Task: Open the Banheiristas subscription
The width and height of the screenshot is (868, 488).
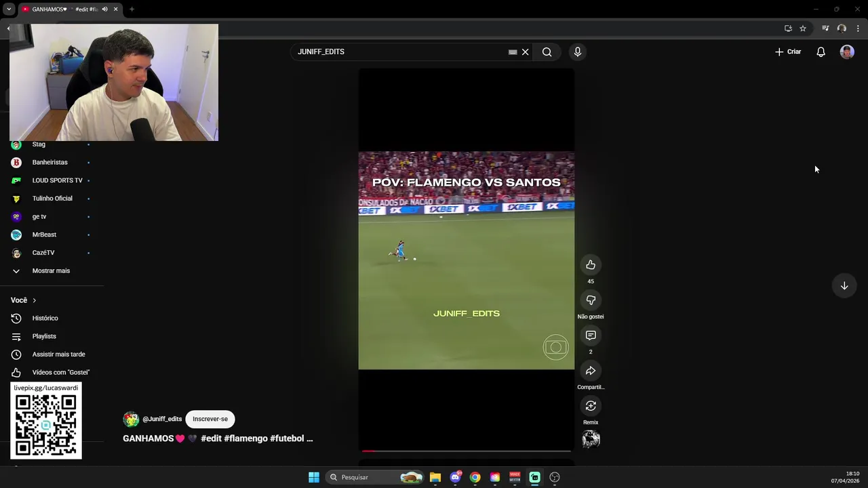Action: 52,163
